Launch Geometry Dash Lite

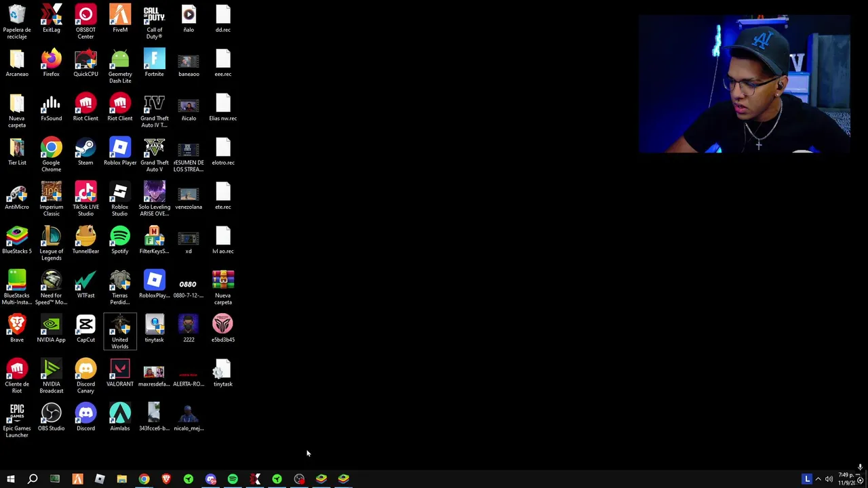(120, 66)
